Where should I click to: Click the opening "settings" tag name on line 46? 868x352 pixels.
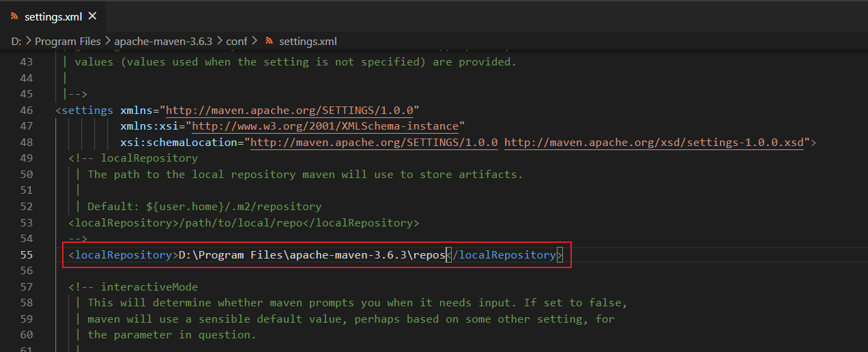pyautogui.click(x=87, y=110)
